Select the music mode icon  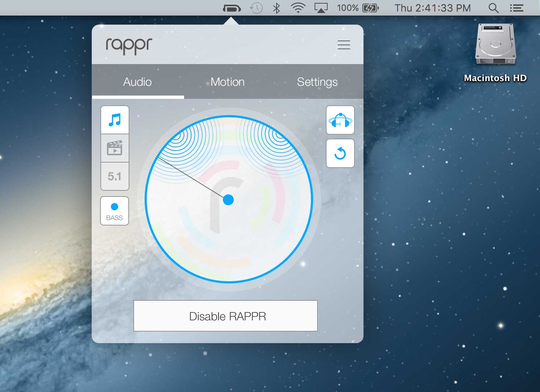115,120
